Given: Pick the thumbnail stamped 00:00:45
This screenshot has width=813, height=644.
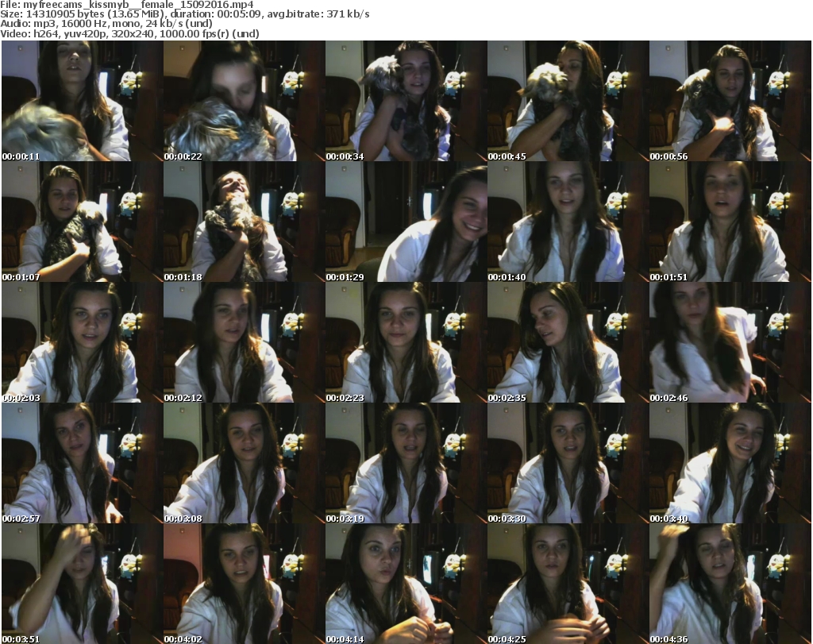Looking at the screenshot, I should coord(568,101).
